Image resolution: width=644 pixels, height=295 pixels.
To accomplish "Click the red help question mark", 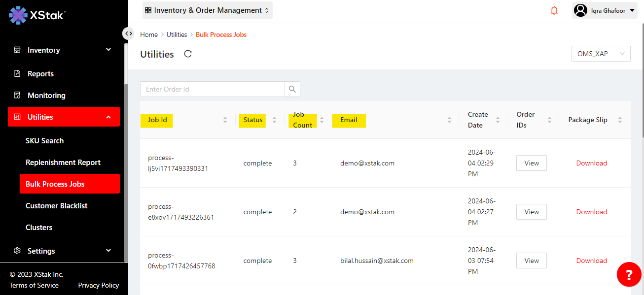I will (x=629, y=274).
